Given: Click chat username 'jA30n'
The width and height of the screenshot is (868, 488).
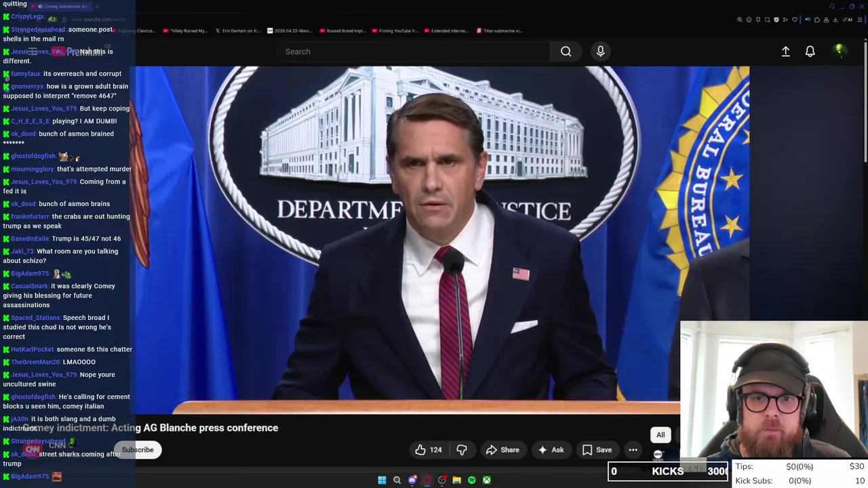Looking at the screenshot, I should click(20, 420).
